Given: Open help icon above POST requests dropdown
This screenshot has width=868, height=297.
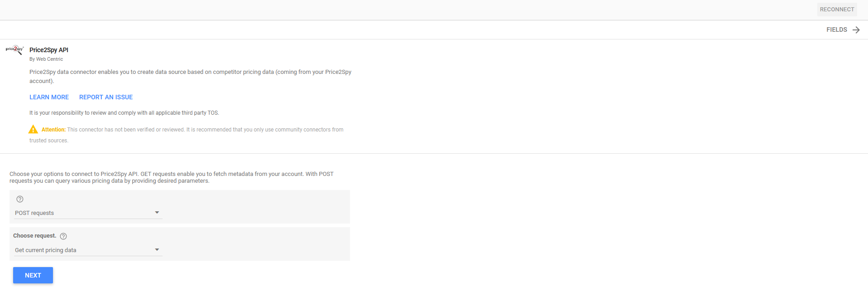Looking at the screenshot, I should coord(20,199).
